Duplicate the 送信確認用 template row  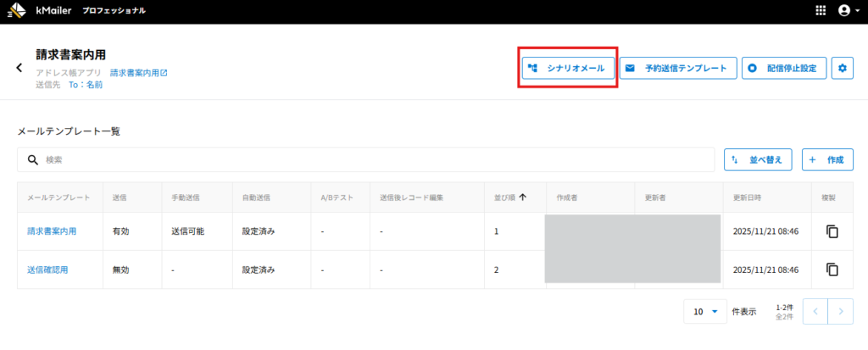coord(832,269)
